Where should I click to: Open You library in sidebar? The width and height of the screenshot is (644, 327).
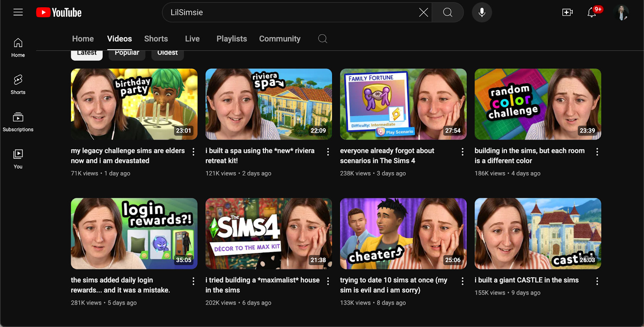18,159
